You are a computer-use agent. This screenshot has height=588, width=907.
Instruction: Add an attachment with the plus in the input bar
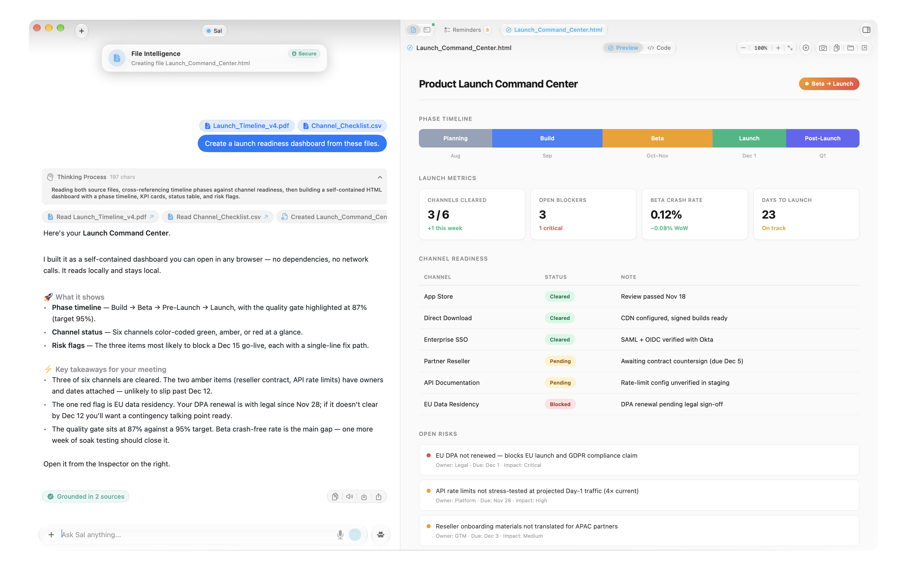click(x=51, y=535)
